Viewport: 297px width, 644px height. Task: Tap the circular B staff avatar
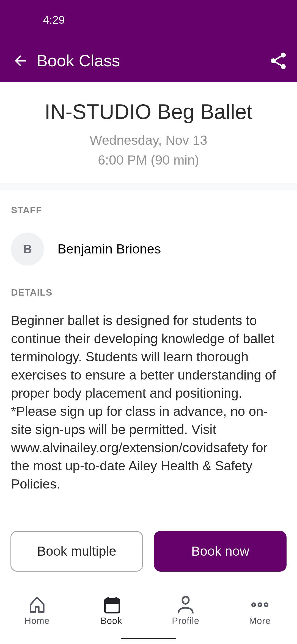(28, 249)
